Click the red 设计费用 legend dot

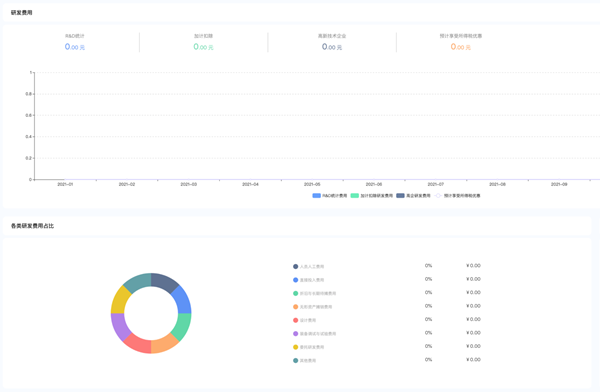(x=295, y=320)
